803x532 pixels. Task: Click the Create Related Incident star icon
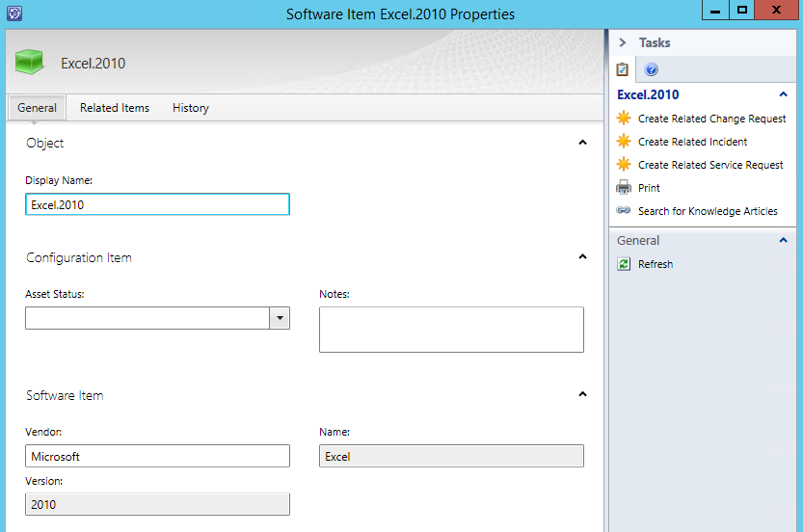tap(624, 142)
